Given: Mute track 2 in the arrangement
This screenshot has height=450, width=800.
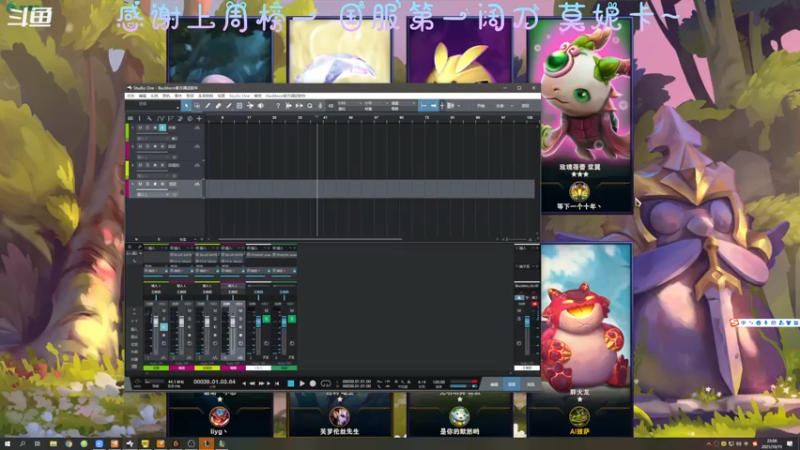Looking at the screenshot, I should [x=140, y=146].
